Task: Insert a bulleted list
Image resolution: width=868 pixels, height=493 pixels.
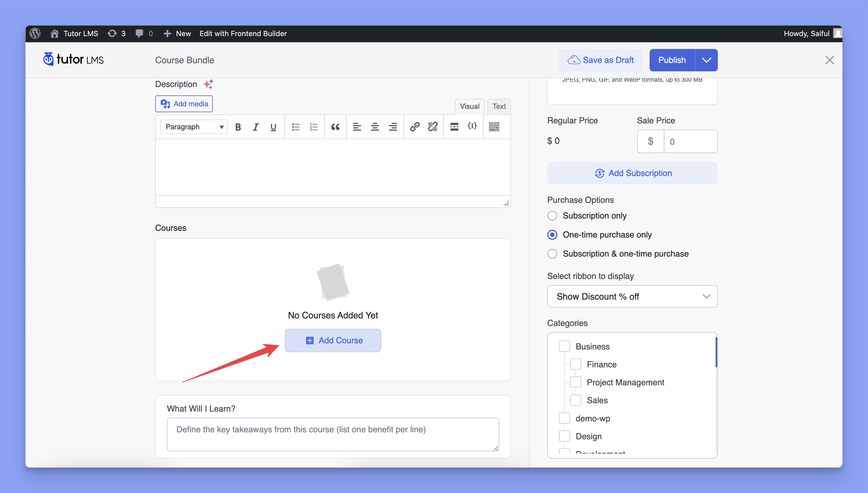Action: pos(296,127)
